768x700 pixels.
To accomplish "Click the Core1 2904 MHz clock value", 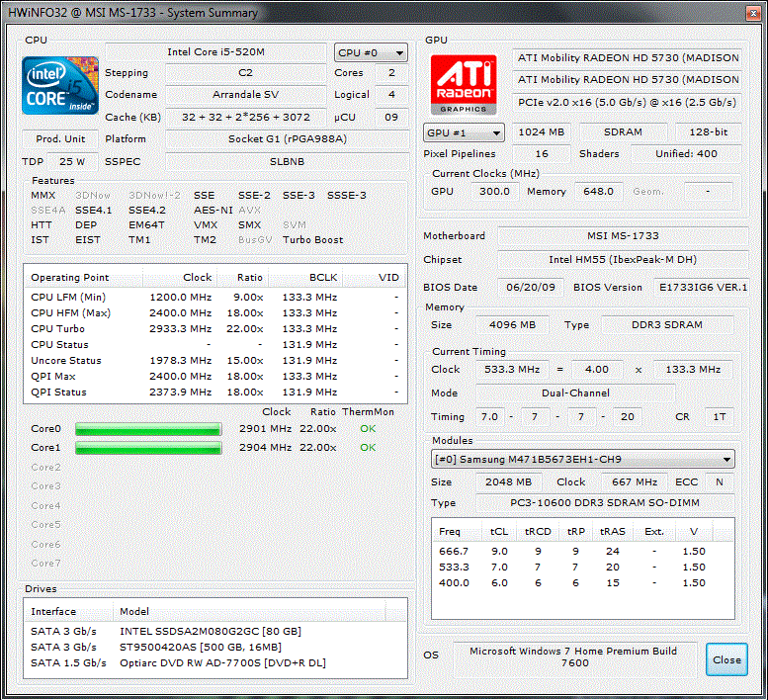I will (265, 447).
